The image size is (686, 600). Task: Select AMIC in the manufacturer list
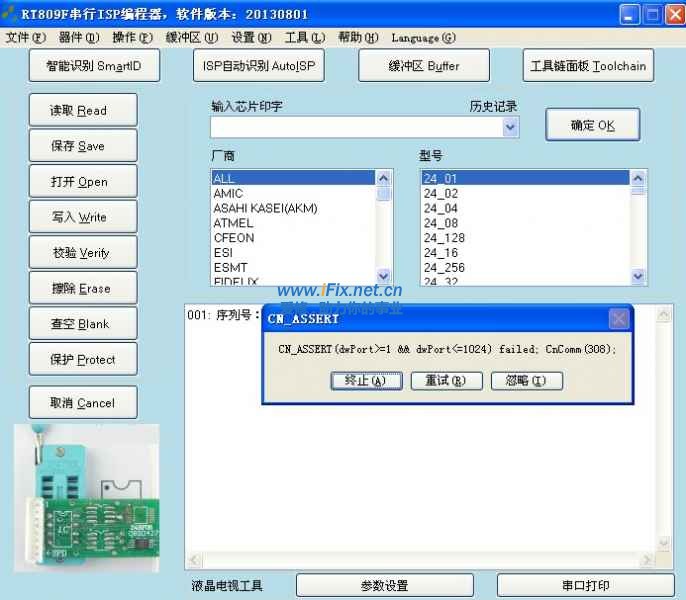point(293,193)
